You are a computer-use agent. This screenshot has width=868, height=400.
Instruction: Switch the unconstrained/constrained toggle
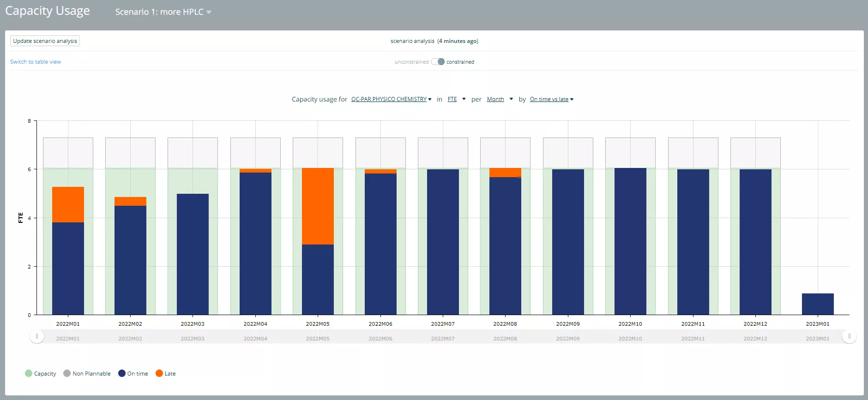tap(438, 61)
